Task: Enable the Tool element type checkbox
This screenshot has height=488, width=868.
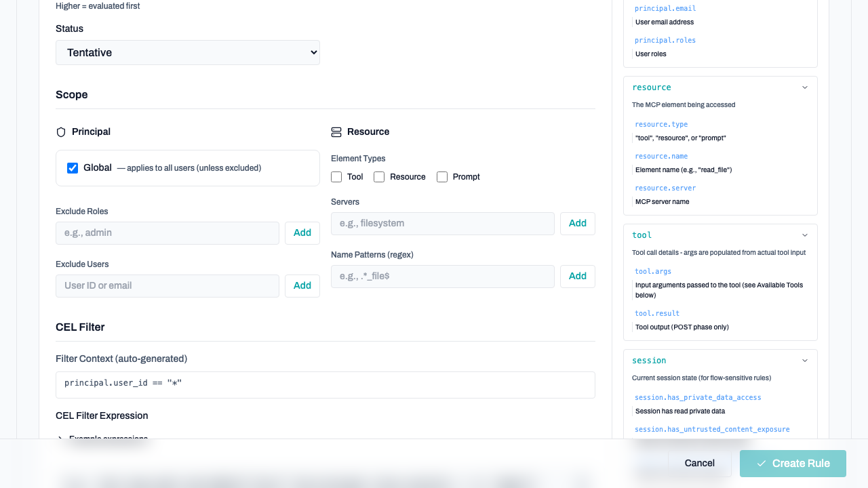Action: [336, 177]
